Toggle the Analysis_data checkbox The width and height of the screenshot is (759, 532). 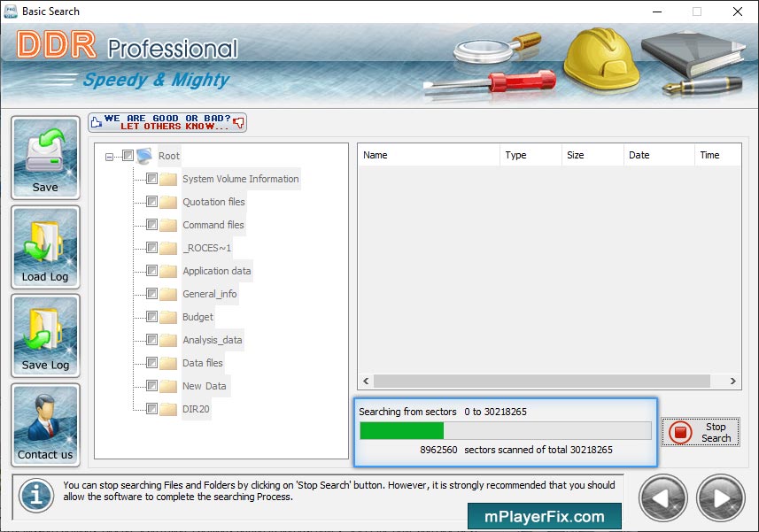pos(152,340)
